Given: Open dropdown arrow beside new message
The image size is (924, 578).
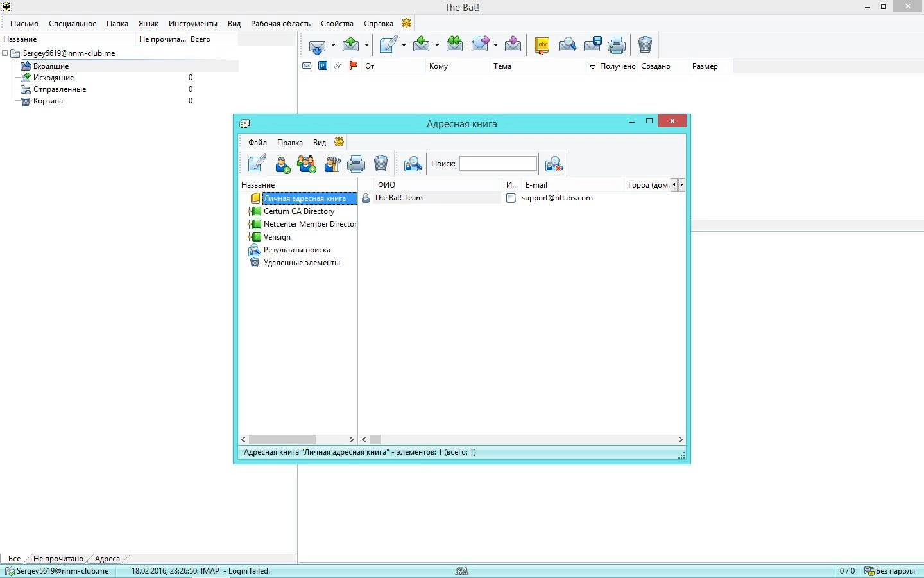Looking at the screenshot, I should coord(404,45).
